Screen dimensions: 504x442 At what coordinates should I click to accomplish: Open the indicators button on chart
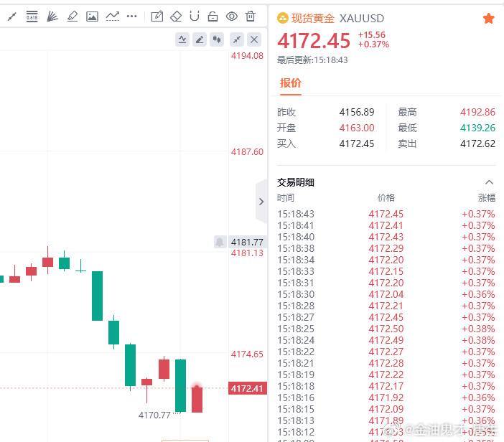[x=182, y=39]
